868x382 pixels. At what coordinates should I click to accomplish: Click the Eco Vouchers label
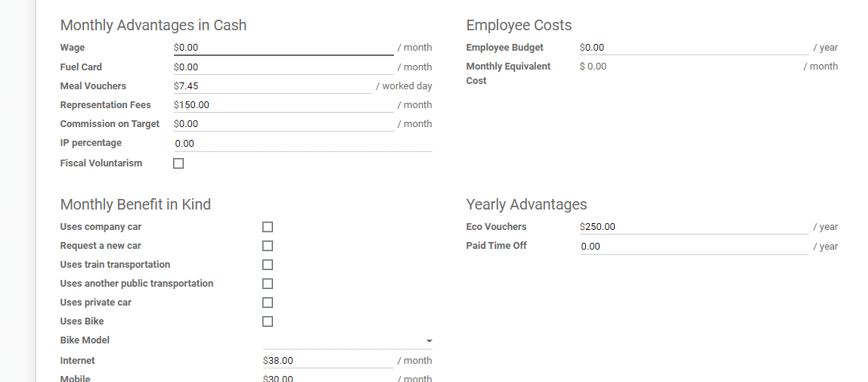point(497,226)
